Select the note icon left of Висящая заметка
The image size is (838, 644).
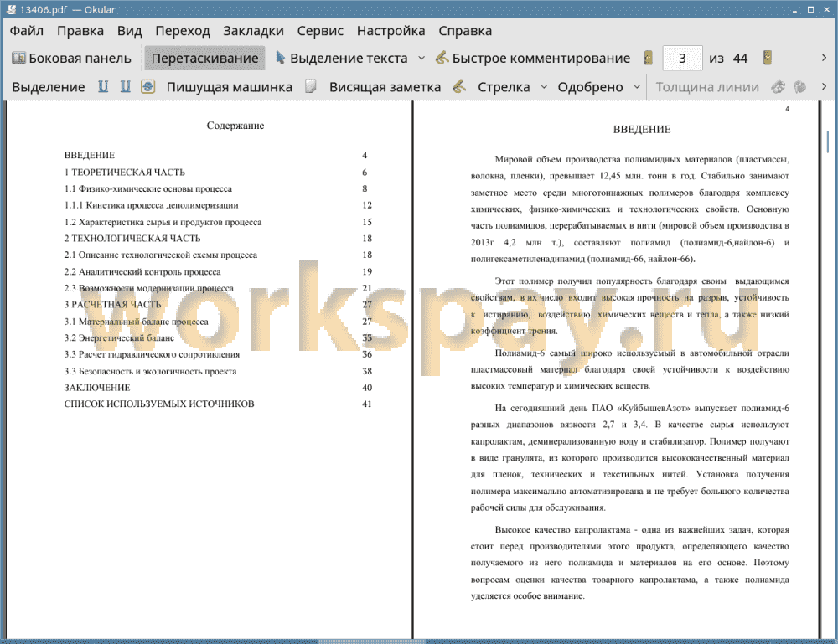tap(311, 86)
